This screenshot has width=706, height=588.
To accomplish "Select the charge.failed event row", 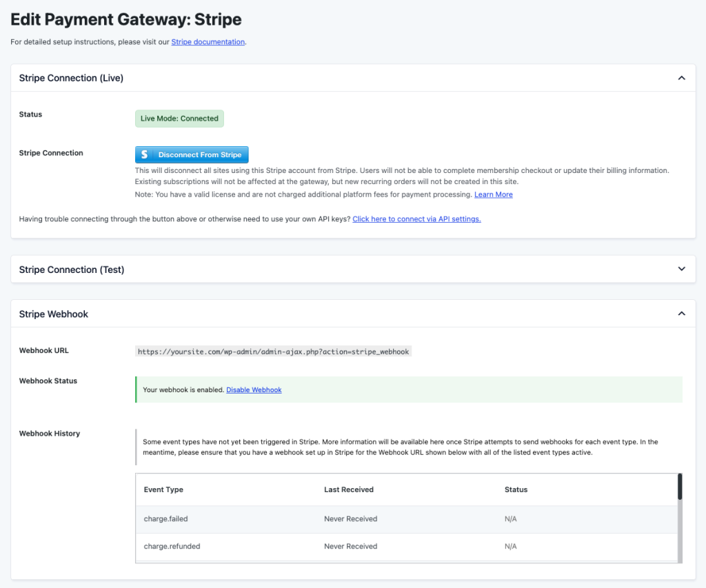I will 407,519.
